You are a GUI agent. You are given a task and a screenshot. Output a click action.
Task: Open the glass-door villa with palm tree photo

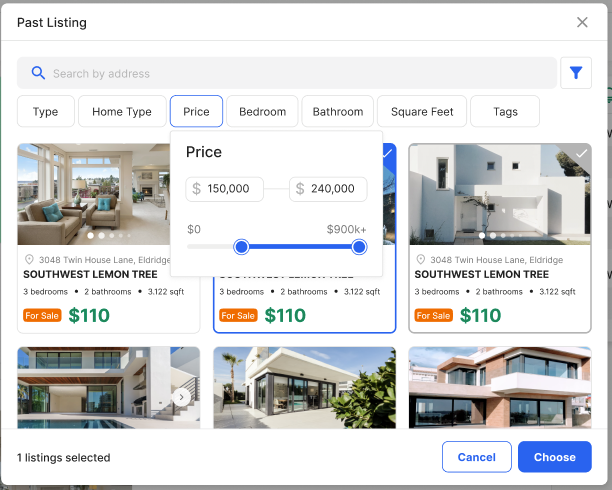coord(304,388)
